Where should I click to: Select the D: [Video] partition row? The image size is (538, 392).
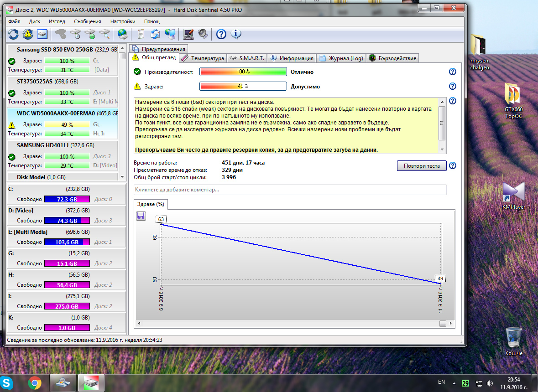point(67,215)
